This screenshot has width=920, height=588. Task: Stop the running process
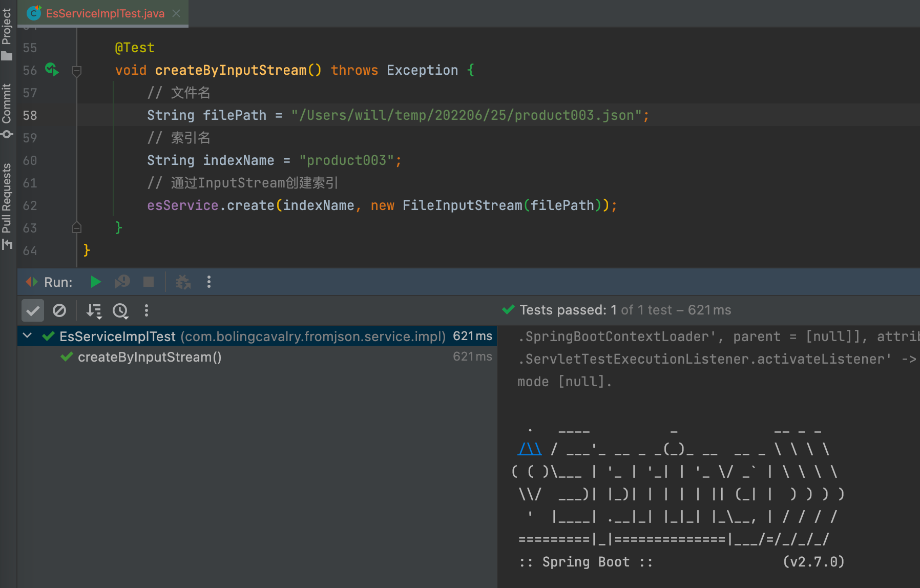click(x=149, y=282)
